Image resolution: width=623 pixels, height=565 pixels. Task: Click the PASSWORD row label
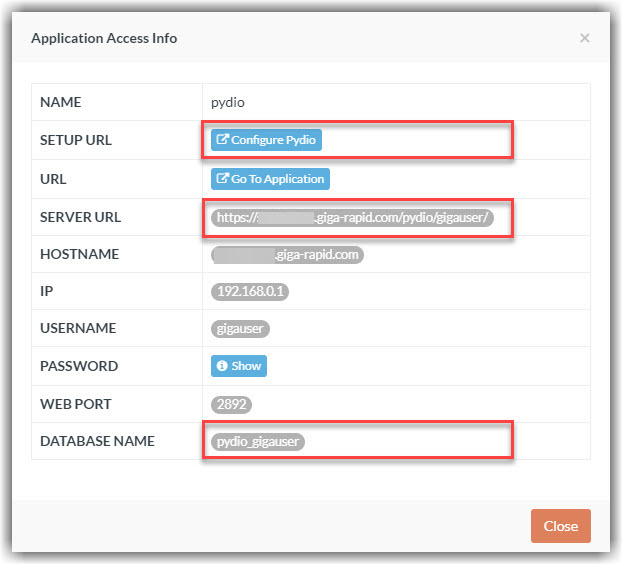(79, 366)
